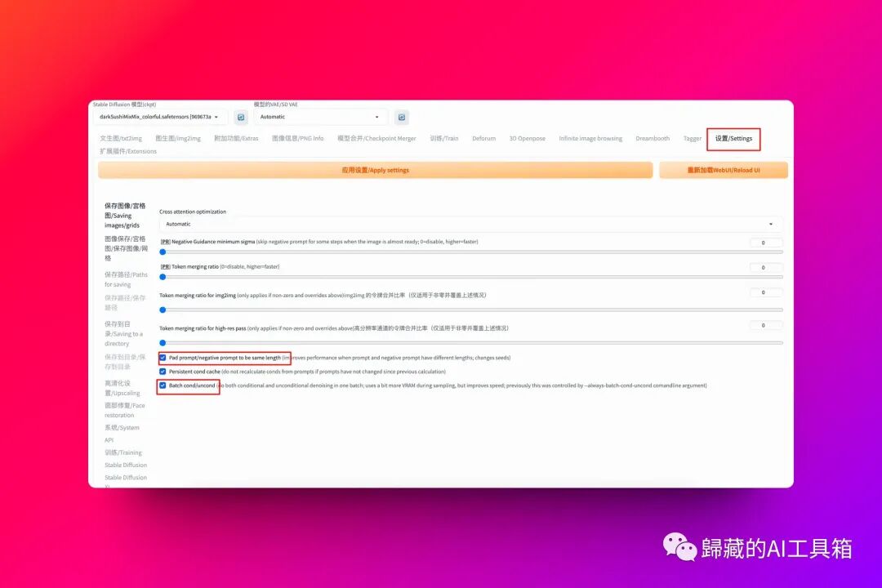
Task: Open the Extensions tab
Action: [128, 151]
